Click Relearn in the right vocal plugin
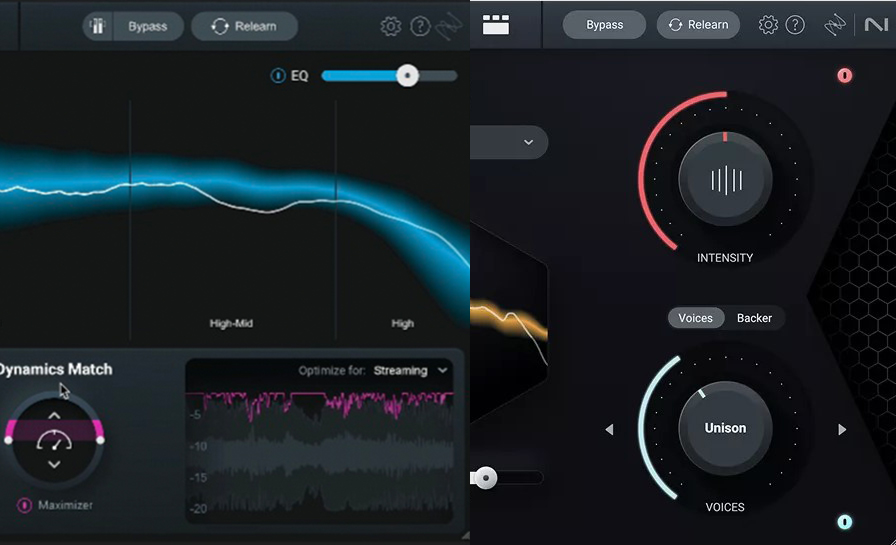 (698, 25)
